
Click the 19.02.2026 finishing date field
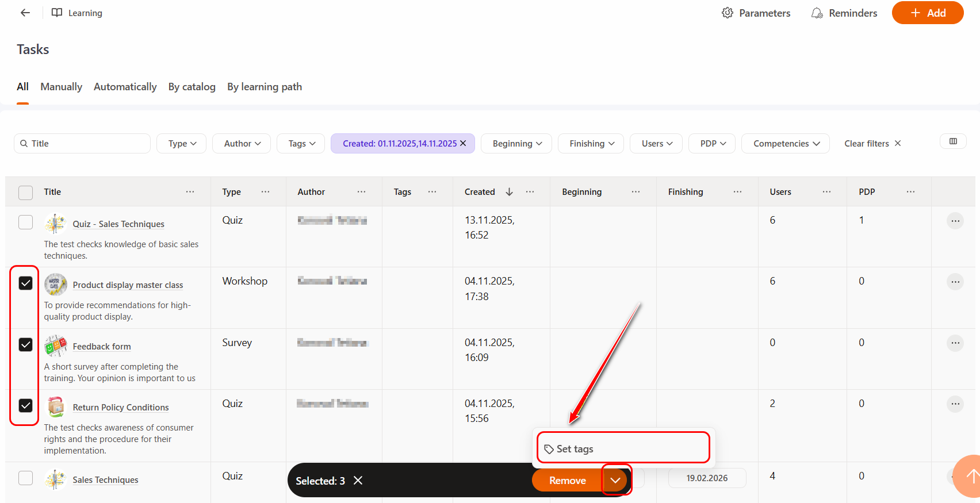click(x=707, y=478)
